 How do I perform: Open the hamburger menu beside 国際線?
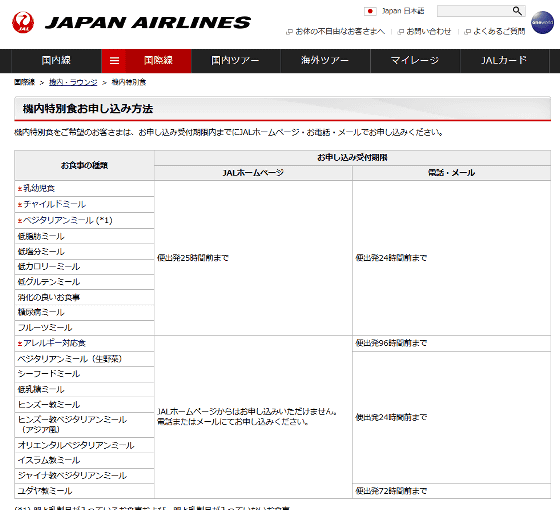(x=114, y=61)
